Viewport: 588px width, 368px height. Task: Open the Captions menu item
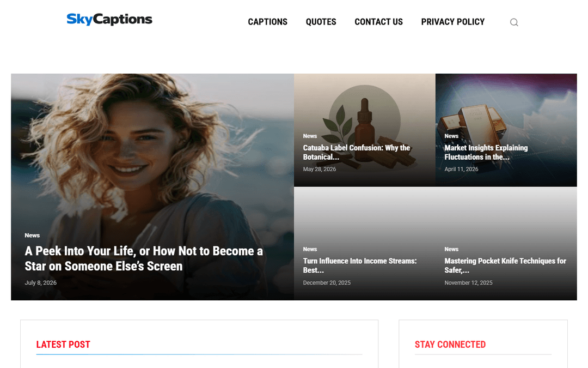pyautogui.click(x=267, y=22)
